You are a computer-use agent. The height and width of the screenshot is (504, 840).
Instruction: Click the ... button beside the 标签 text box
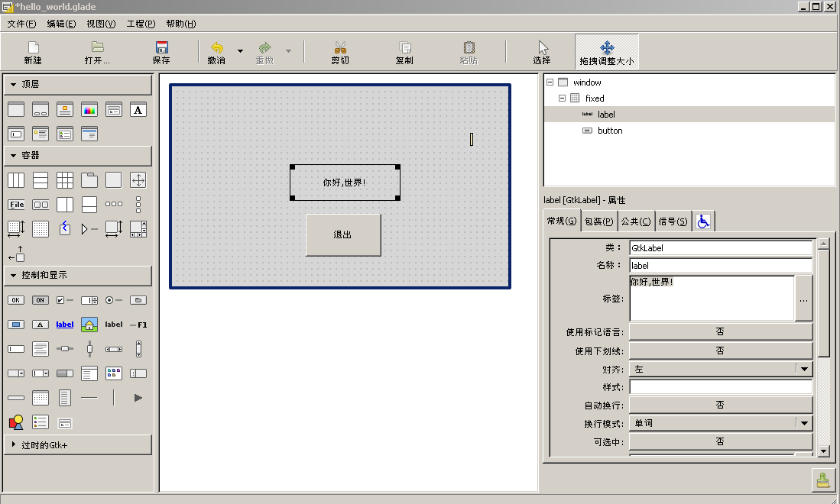click(x=803, y=299)
